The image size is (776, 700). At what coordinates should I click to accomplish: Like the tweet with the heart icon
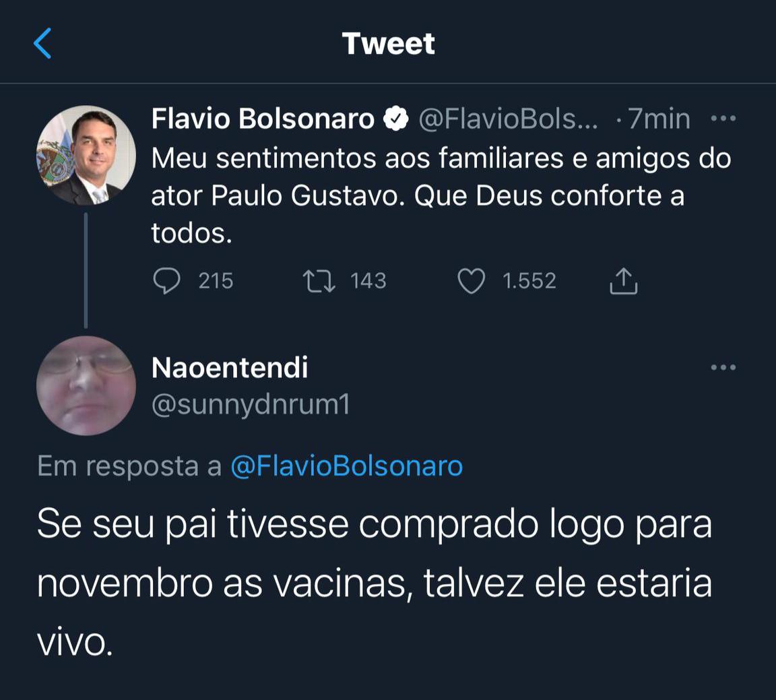coord(471,281)
